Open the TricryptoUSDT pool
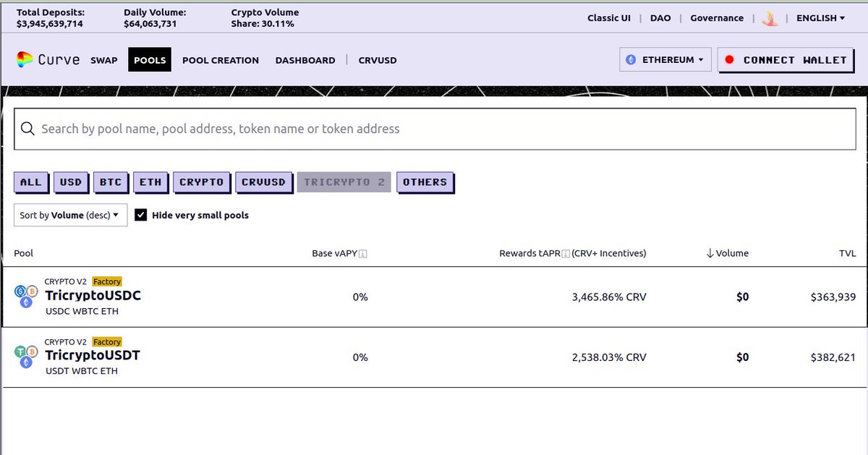 tap(434, 357)
